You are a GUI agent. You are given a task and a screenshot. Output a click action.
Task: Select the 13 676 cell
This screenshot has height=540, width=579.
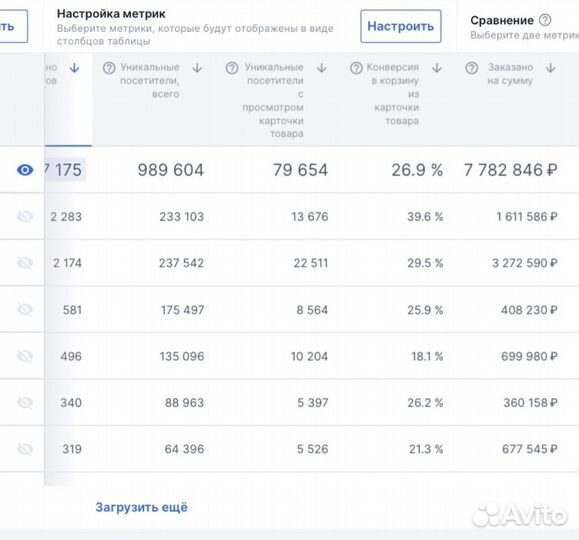pos(309,216)
